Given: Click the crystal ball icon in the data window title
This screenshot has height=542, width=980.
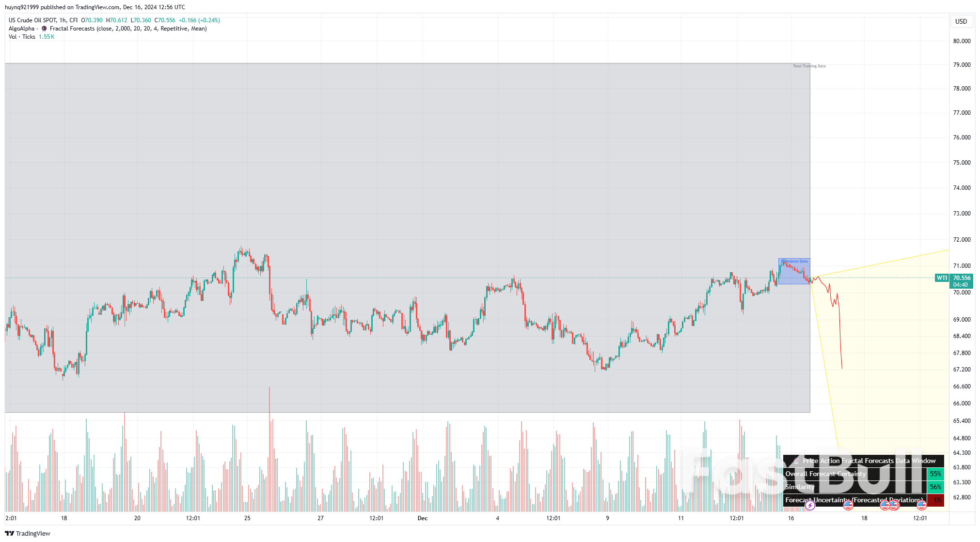Looking at the screenshot, I should tap(796, 461).
